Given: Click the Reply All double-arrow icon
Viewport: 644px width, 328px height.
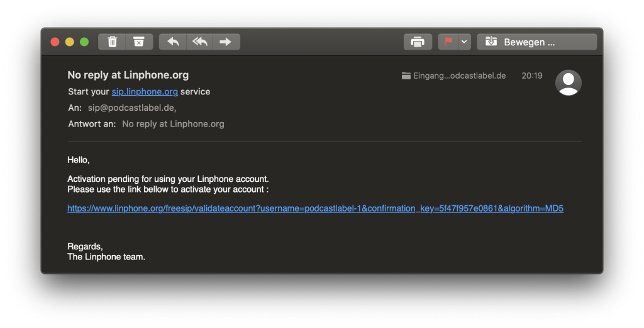Looking at the screenshot, I should (x=200, y=42).
